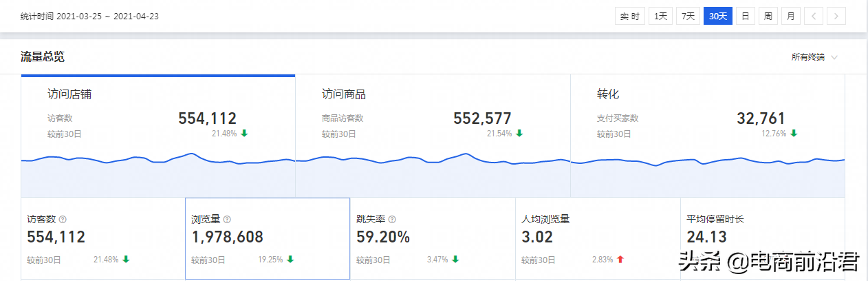Select the 跳失率 metric card

point(433,239)
